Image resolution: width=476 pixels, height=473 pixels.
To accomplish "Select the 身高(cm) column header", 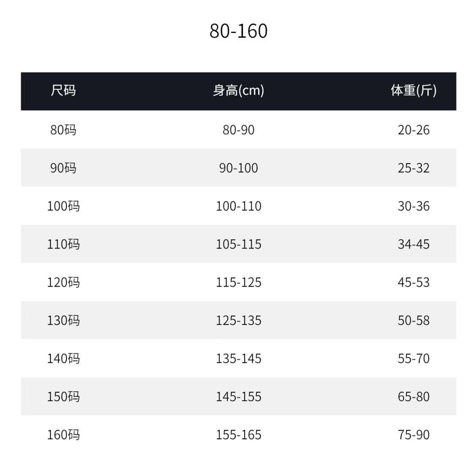I will click(x=238, y=90).
